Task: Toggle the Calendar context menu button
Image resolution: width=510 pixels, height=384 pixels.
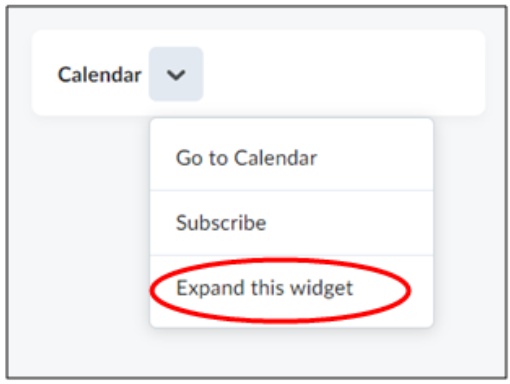Action: [x=176, y=74]
